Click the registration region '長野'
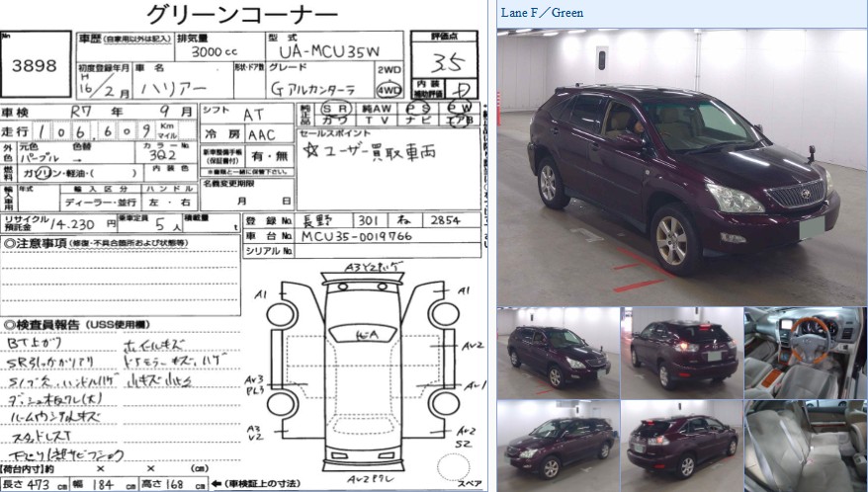The height and width of the screenshot is (492, 868). pos(318,221)
